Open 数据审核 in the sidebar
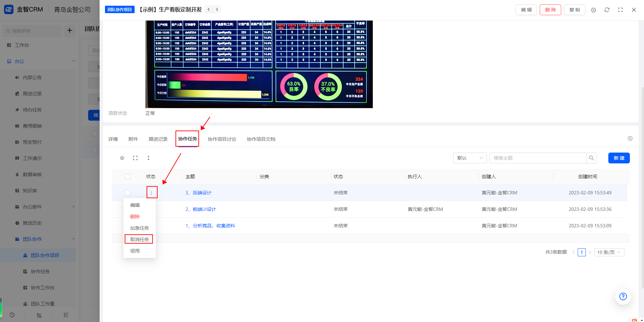This screenshot has width=644, height=322. pos(32,174)
